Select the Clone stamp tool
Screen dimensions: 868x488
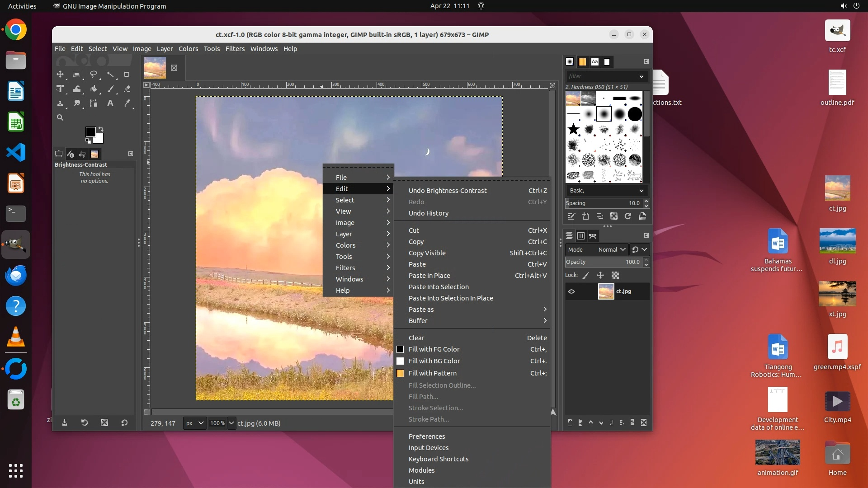60,103
